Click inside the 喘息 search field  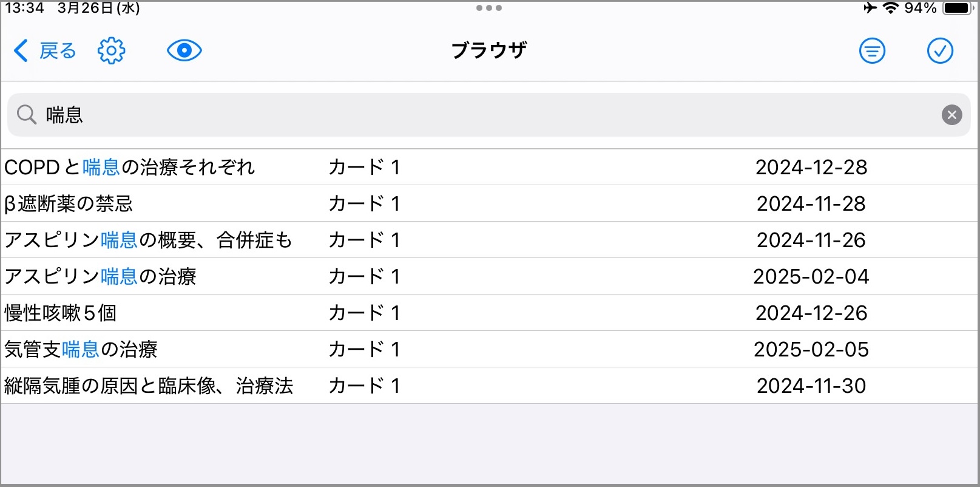[488, 115]
